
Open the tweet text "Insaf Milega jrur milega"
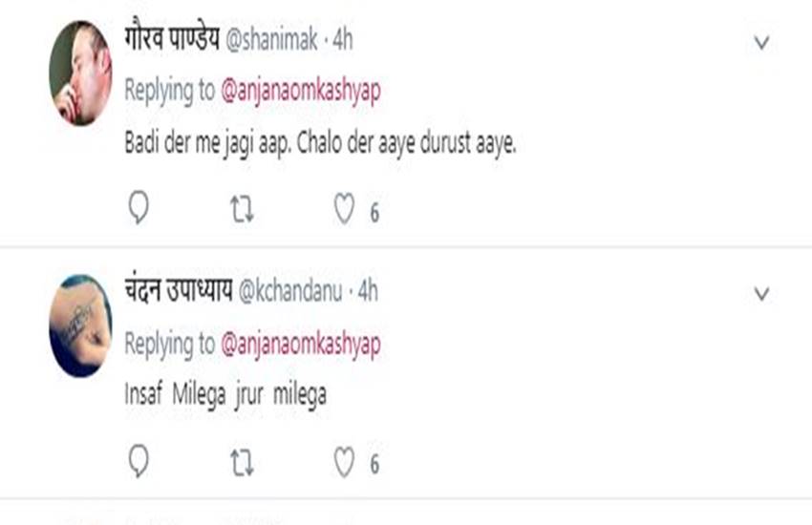(x=225, y=395)
